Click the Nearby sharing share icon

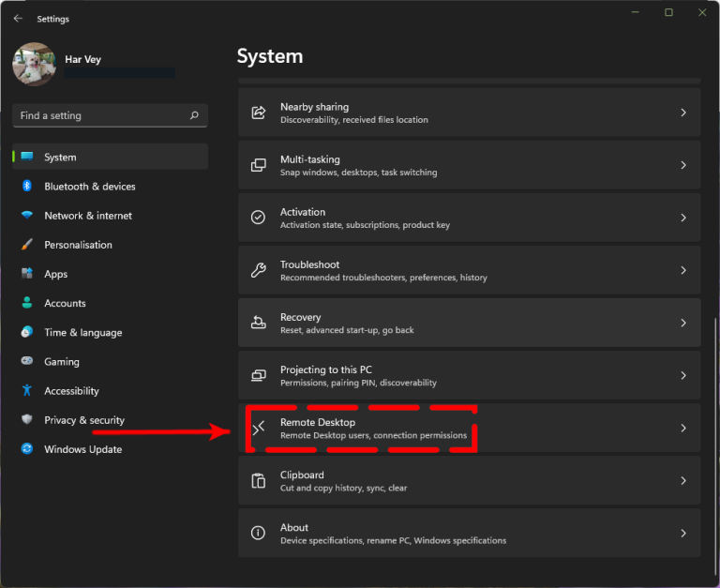coord(258,113)
